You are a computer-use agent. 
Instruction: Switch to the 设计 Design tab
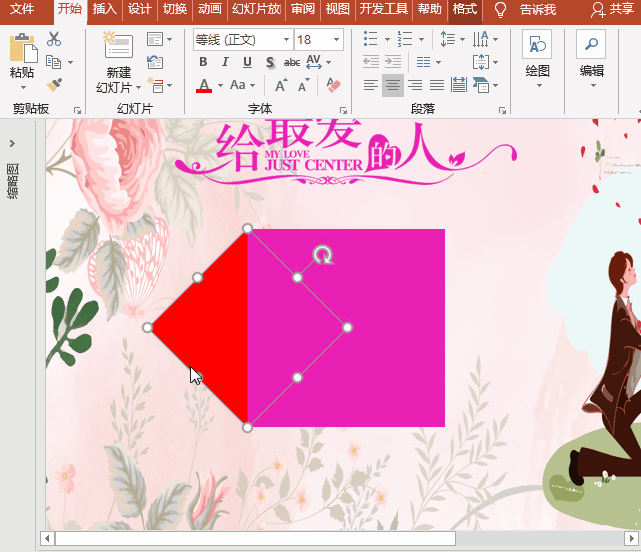point(139,9)
